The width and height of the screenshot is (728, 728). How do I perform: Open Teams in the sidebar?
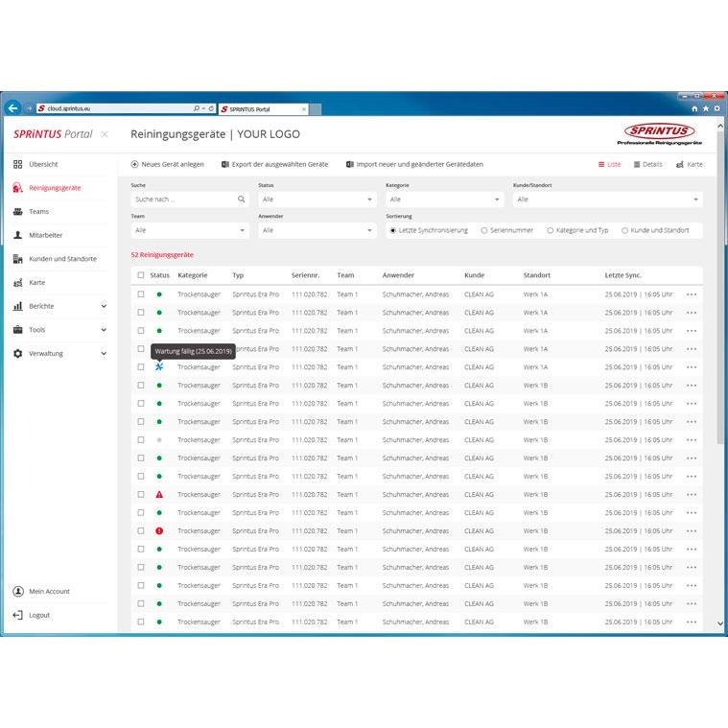point(38,211)
